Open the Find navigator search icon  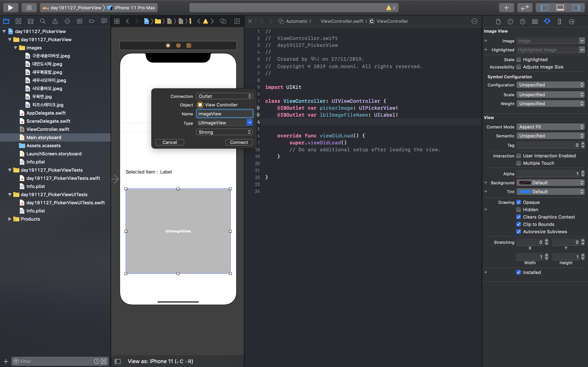click(x=43, y=21)
